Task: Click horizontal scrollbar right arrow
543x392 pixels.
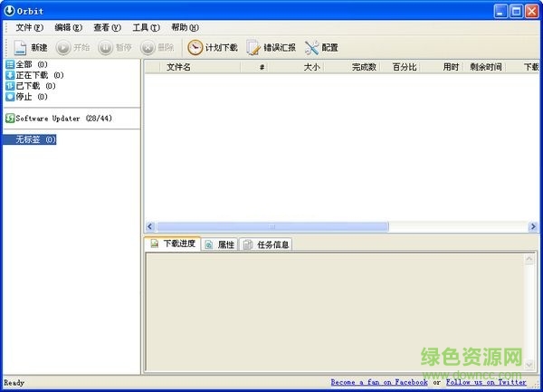Action: (x=533, y=226)
